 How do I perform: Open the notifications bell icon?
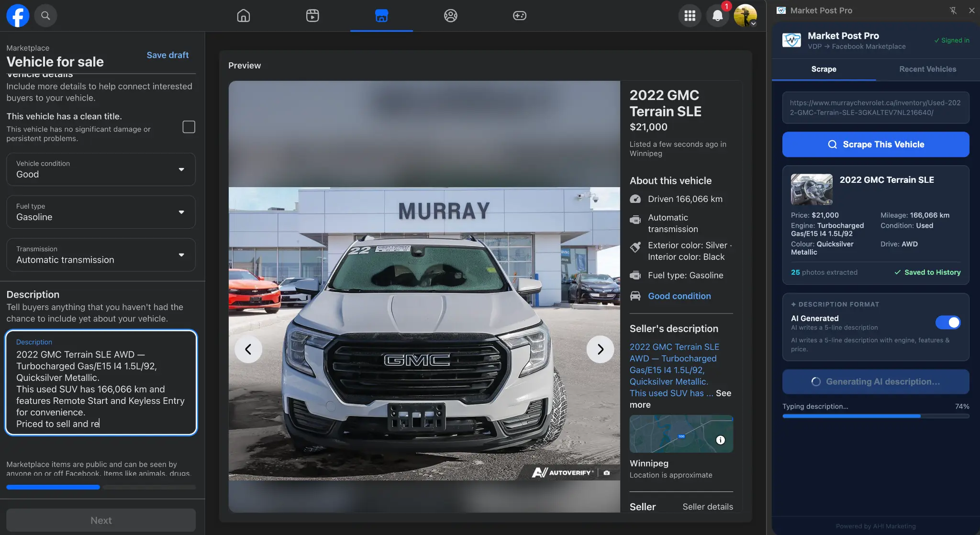(717, 15)
